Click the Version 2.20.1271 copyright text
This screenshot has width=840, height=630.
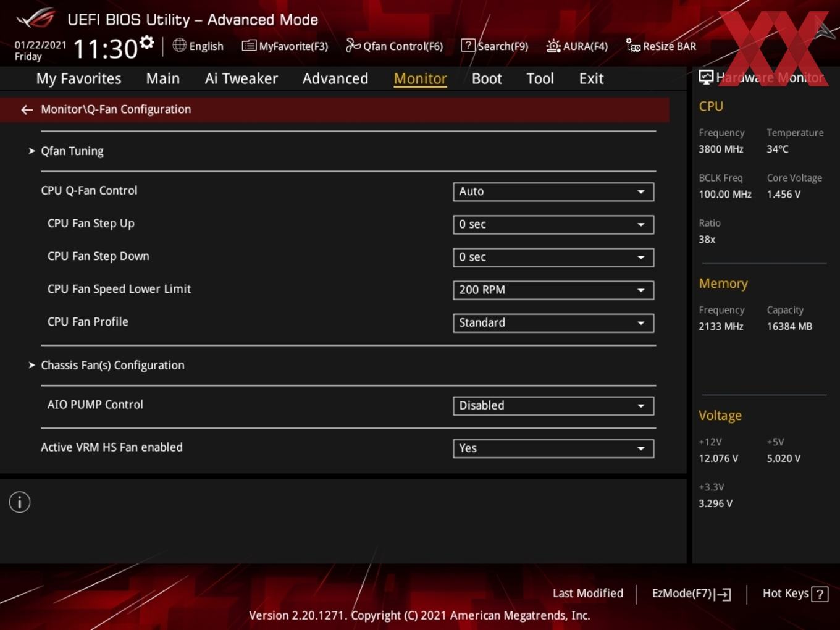(x=419, y=615)
